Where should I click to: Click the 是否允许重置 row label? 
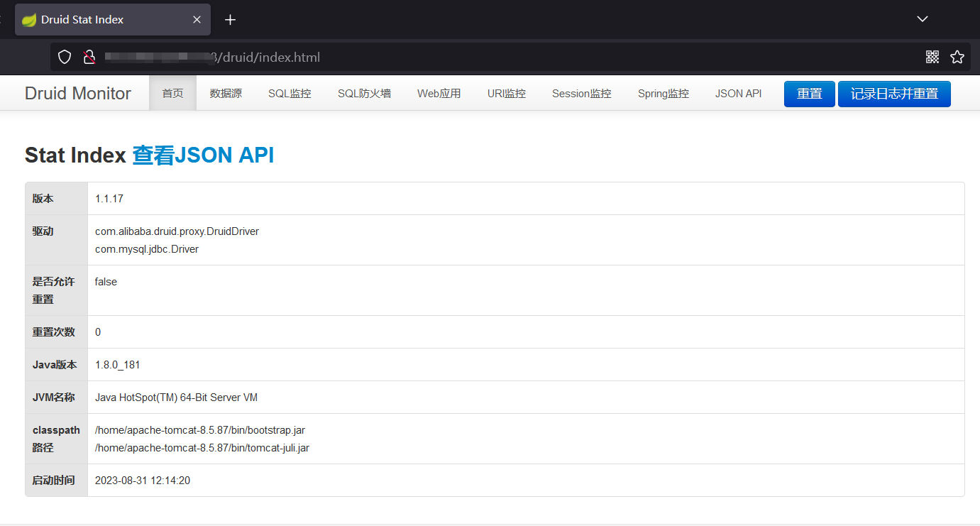tap(53, 290)
